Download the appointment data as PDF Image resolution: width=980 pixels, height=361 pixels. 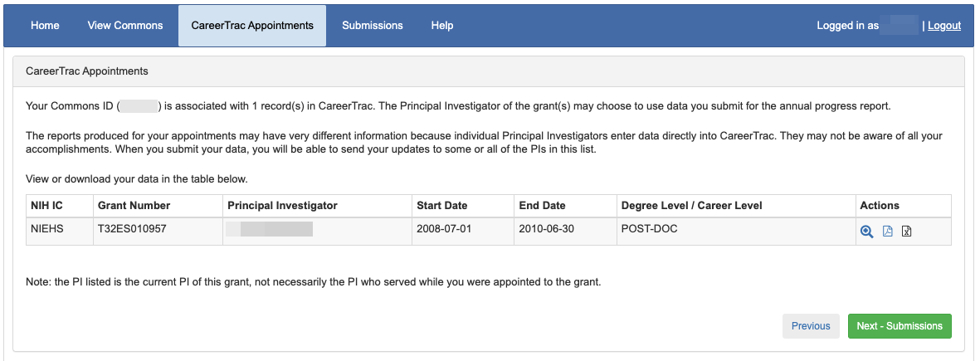pyautogui.click(x=887, y=232)
